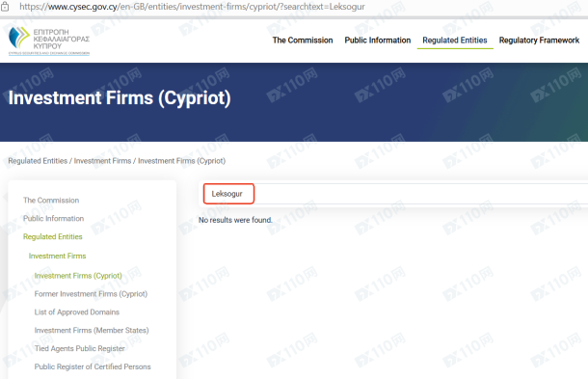Viewport: 588px width, 379px height.
Task: Open Tied Agents Public Register link
Action: coord(79,348)
